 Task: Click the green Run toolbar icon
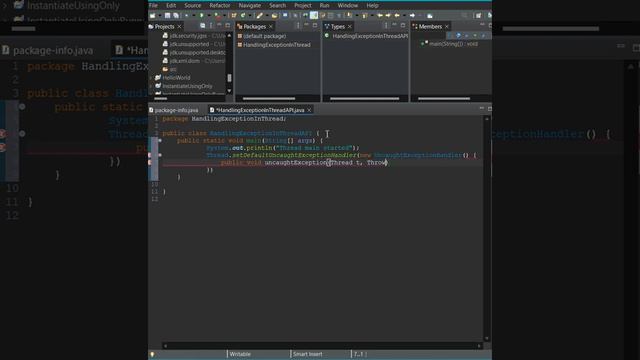coord(201,16)
